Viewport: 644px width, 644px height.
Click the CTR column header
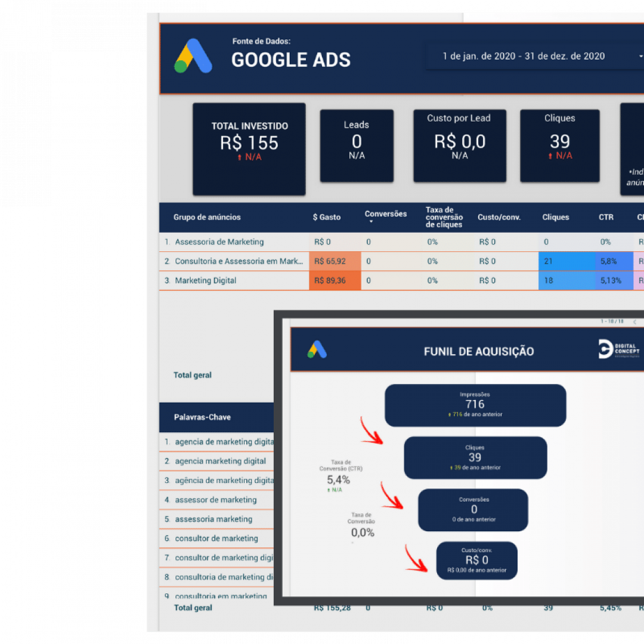click(606, 217)
